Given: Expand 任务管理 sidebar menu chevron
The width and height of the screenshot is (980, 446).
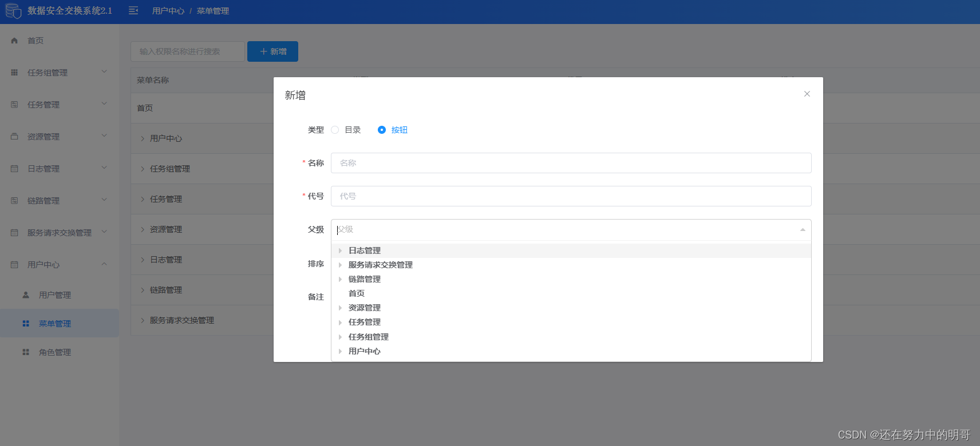Looking at the screenshot, I should [104, 103].
